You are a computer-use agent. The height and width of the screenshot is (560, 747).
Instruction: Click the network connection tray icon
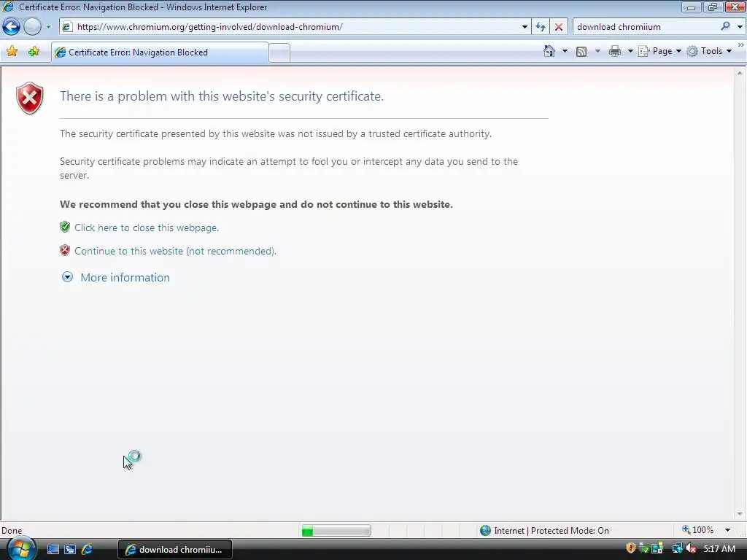pyautogui.click(x=677, y=548)
